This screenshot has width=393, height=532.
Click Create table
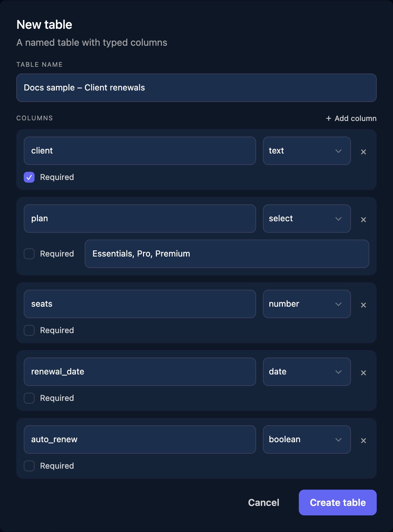click(338, 503)
